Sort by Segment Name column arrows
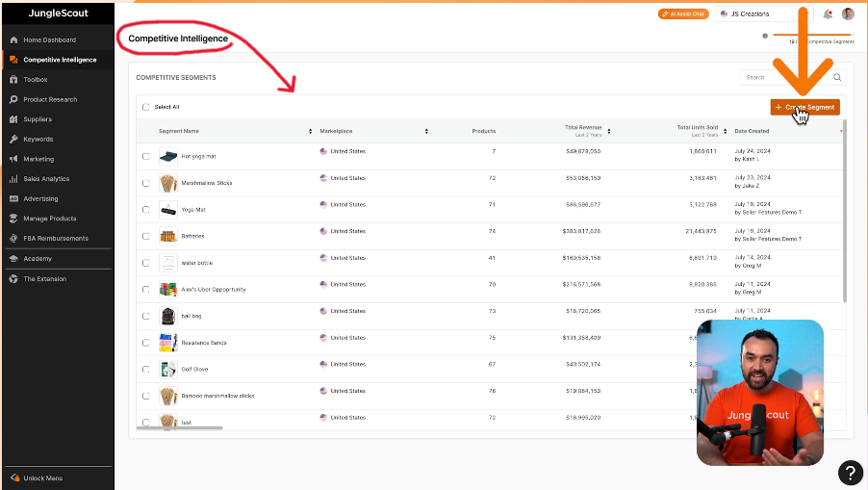 pyautogui.click(x=310, y=131)
